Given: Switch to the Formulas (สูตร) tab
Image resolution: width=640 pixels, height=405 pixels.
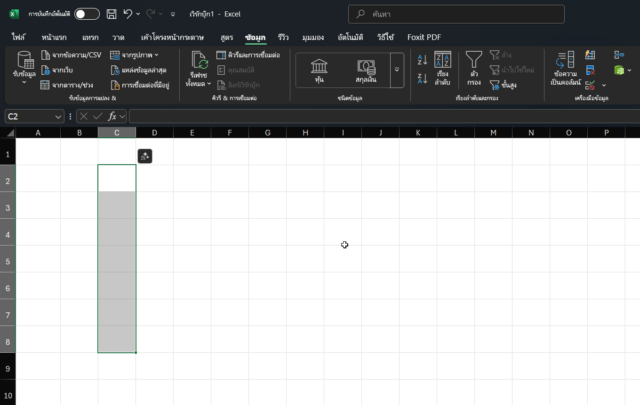Looking at the screenshot, I should pyautogui.click(x=227, y=37).
